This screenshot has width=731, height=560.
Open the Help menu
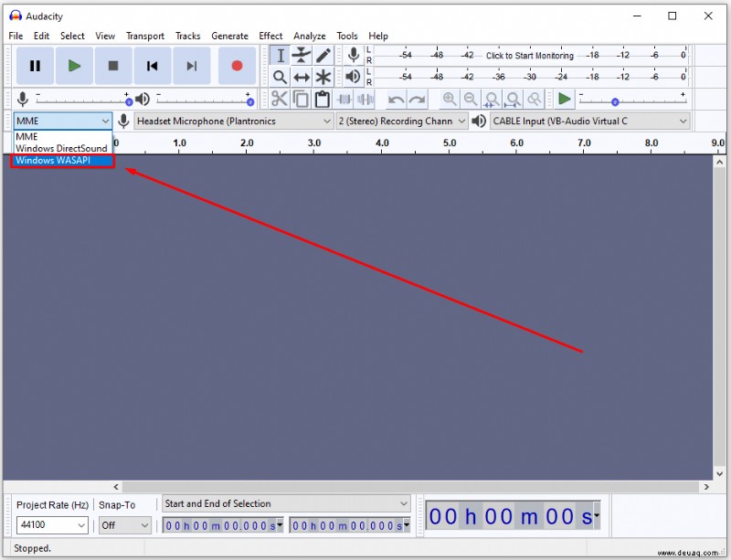coord(378,36)
